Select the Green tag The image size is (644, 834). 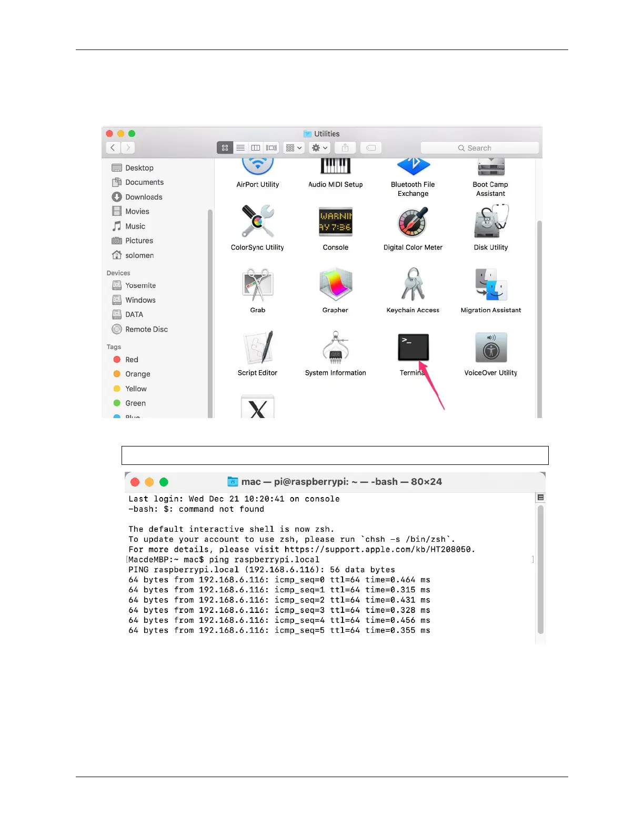coord(129,403)
